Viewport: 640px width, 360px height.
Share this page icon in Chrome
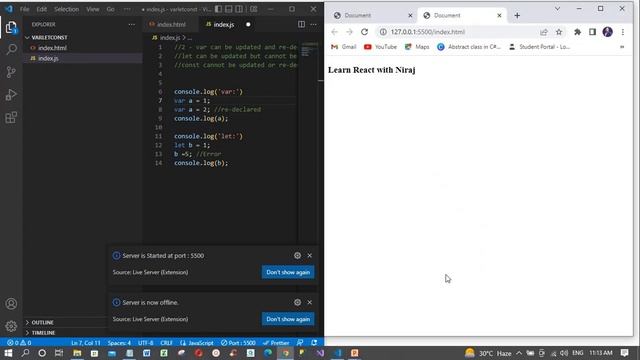[x=544, y=32]
